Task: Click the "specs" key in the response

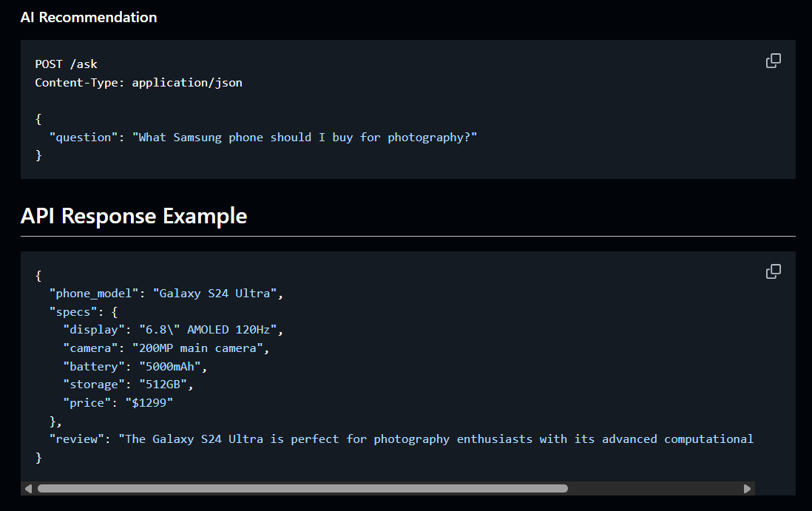Action: point(73,312)
